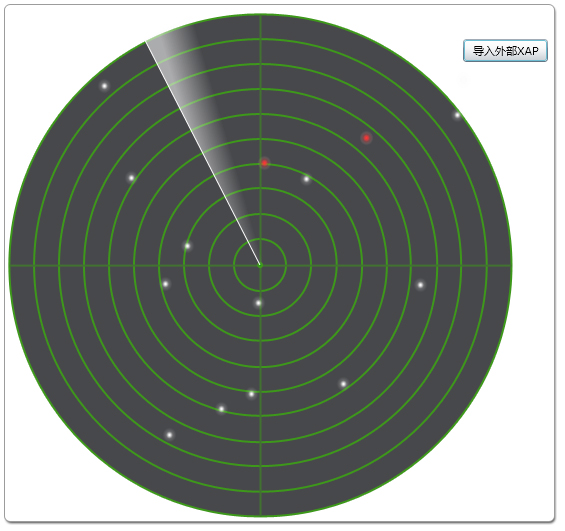
Task: Select the red blip on the vertical axis
Action: pyautogui.click(x=264, y=163)
